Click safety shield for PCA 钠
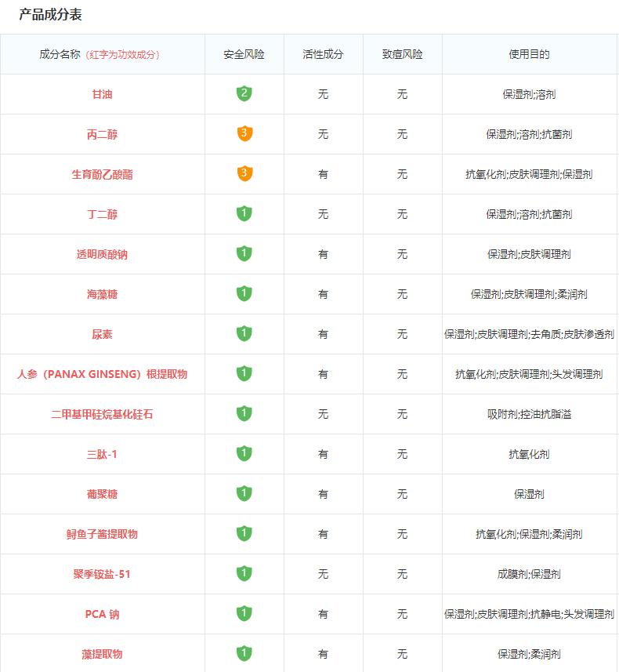 point(244,614)
